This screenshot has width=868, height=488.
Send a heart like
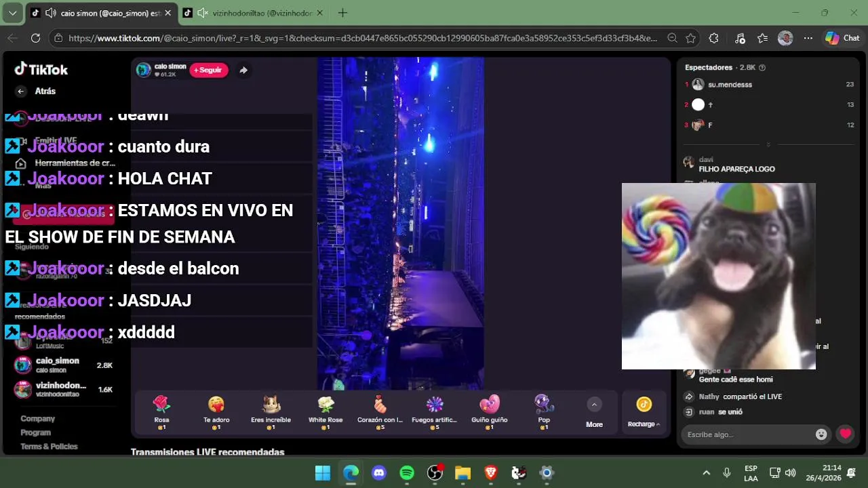coord(845,434)
